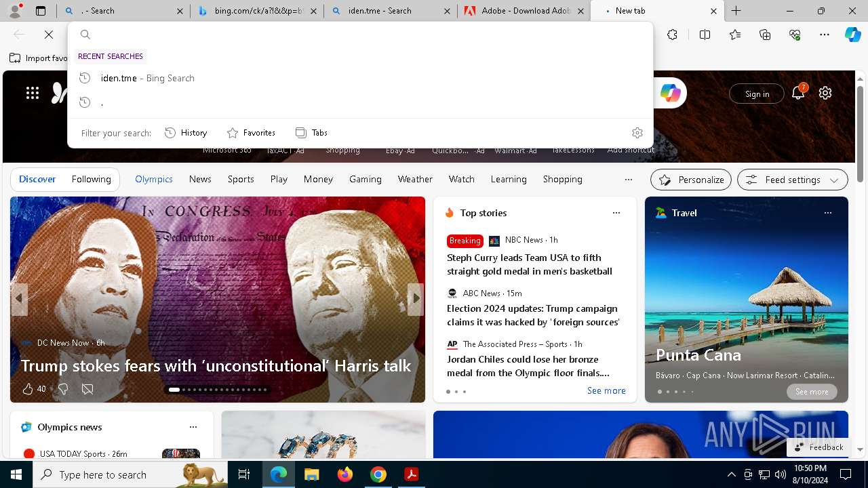Open the Feedback button

pos(818,447)
